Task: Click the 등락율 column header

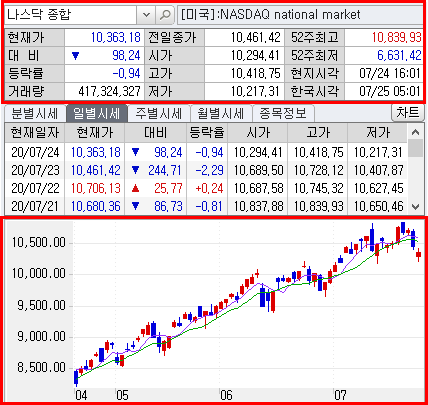Action: click(x=207, y=133)
